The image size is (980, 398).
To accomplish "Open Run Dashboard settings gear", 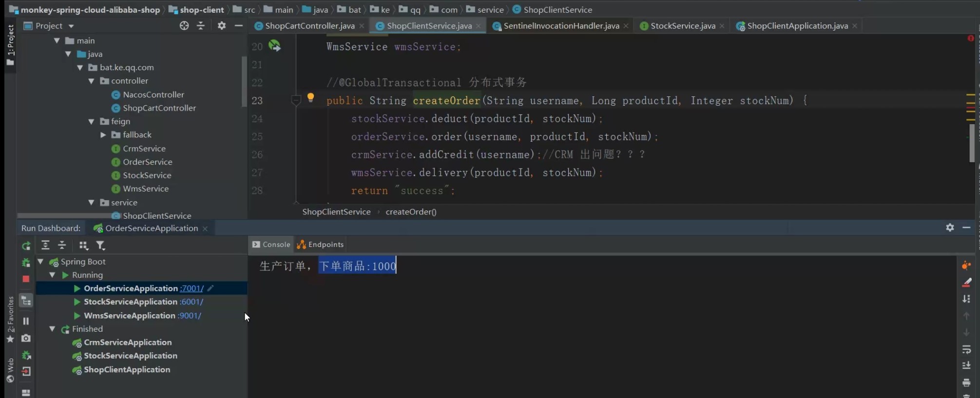I will coord(950,227).
